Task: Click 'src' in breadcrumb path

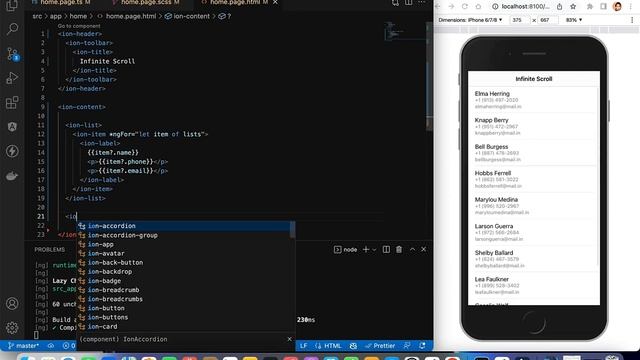Action: [37, 16]
